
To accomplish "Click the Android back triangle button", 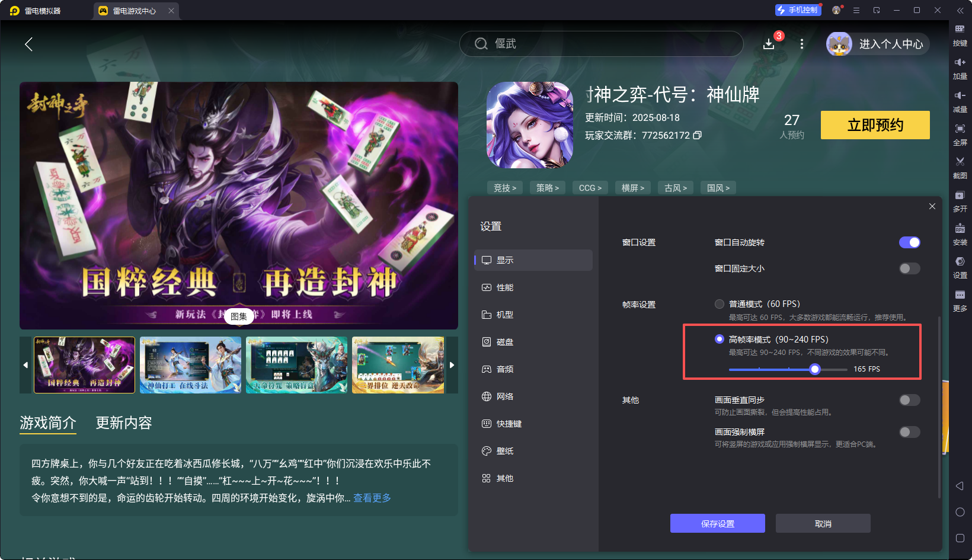I will pos(960,486).
